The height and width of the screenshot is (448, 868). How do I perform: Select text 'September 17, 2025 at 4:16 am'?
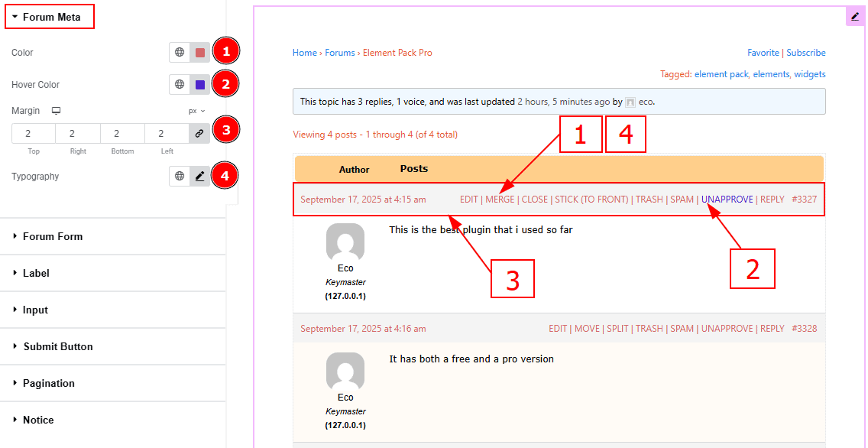coord(363,329)
